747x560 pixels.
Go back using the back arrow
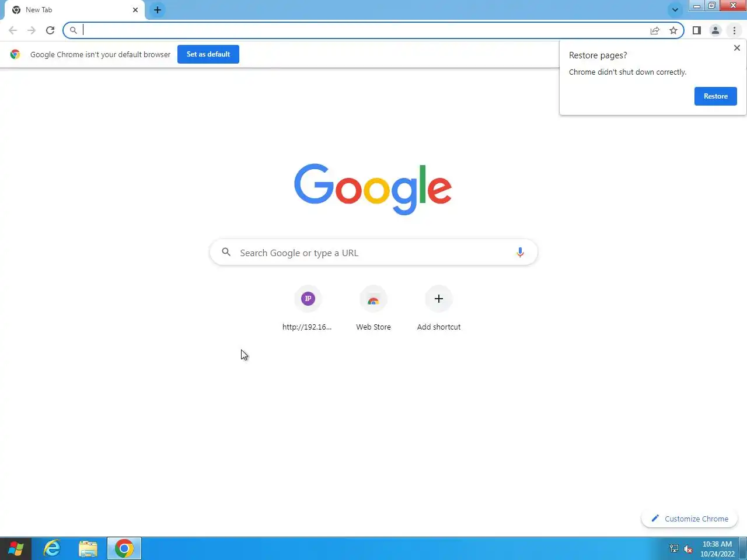pyautogui.click(x=13, y=30)
